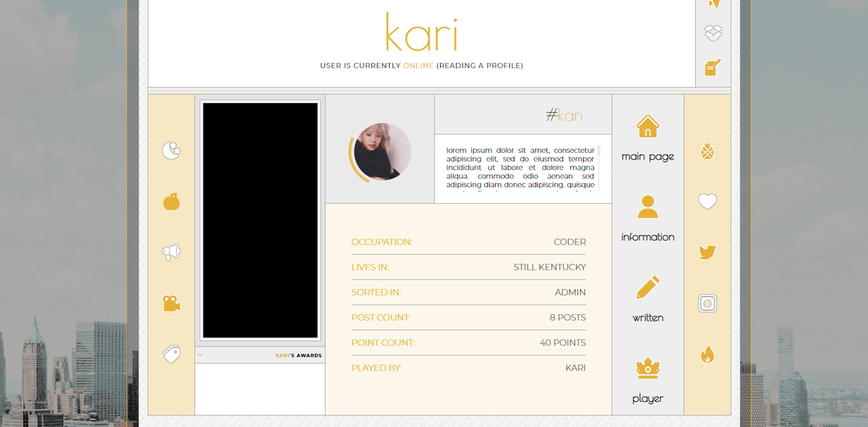Click the video camera icon
The height and width of the screenshot is (427, 868).
[172, 303]
